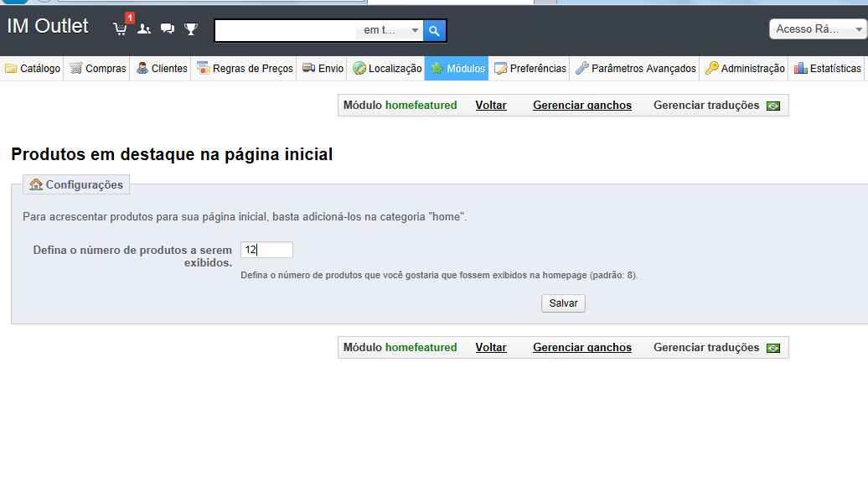
Task: Click the top 'homefeatured' module name
Action: [x=421, y=106]
